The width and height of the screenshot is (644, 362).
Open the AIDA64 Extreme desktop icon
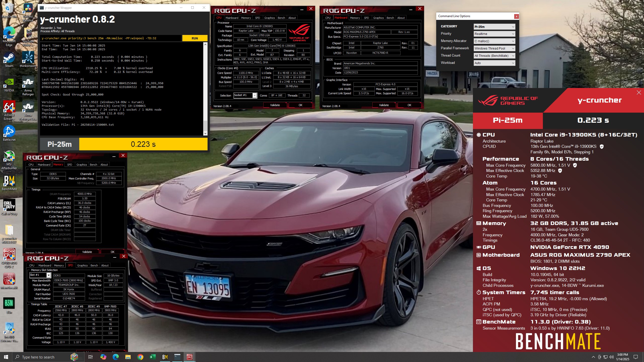(x=9, y=111)
